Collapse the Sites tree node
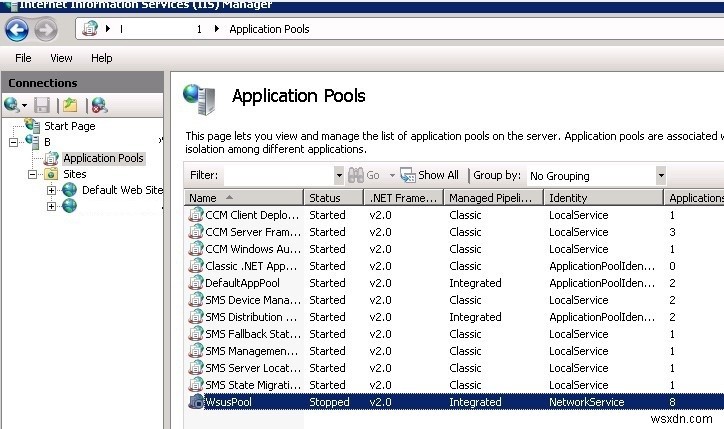724x429 pixels. 32,175
